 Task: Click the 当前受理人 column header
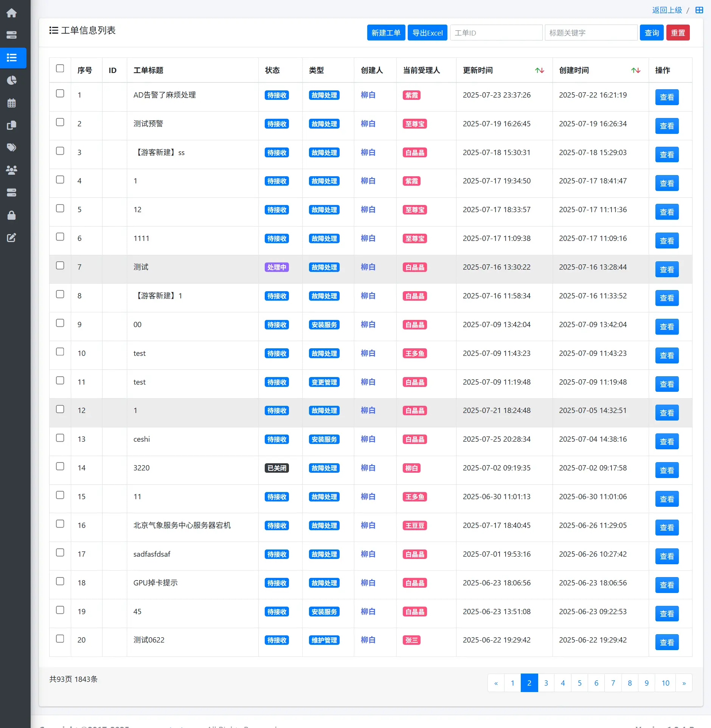(x=421, y=70)
